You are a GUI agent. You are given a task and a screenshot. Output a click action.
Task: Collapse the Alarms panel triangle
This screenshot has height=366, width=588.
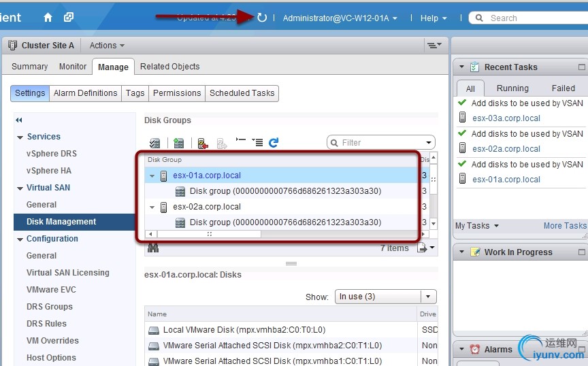click(462, 349)
